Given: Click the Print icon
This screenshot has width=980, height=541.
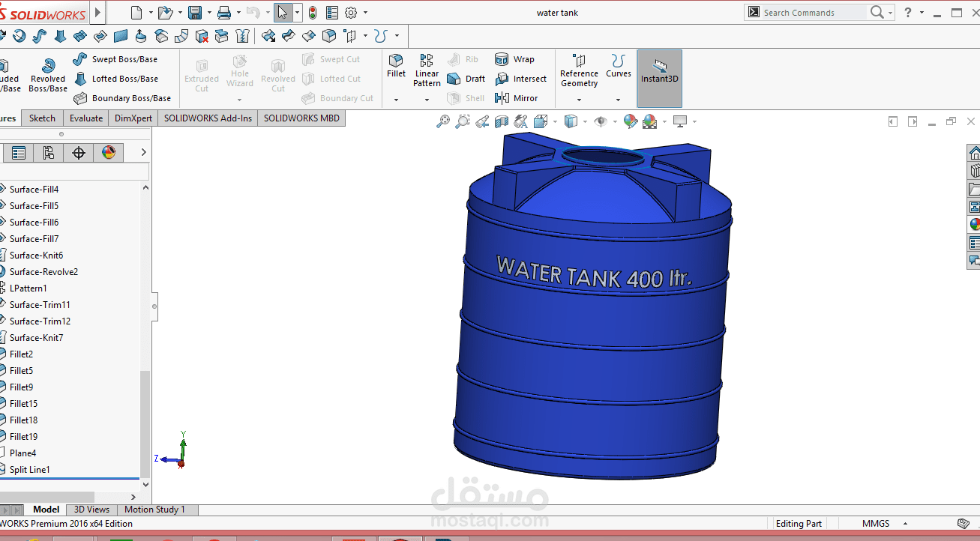Looking at the screenshot, I should 224,13.
